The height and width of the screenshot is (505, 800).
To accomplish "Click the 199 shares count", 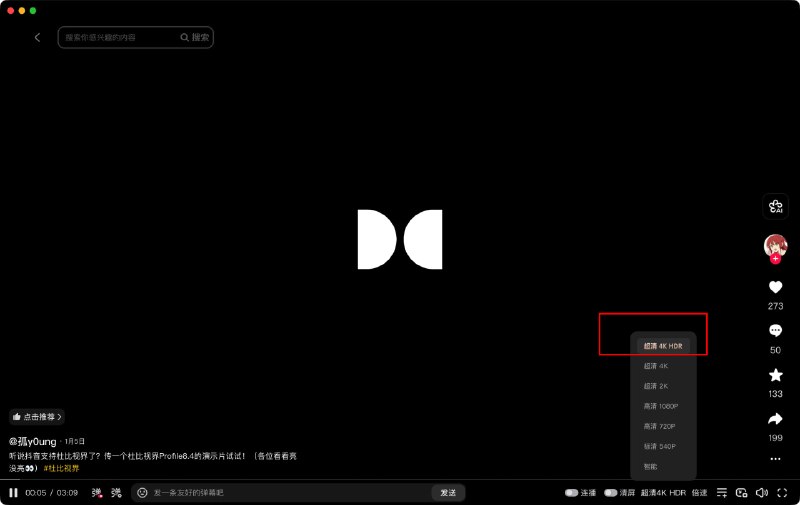I will [776, 438].
